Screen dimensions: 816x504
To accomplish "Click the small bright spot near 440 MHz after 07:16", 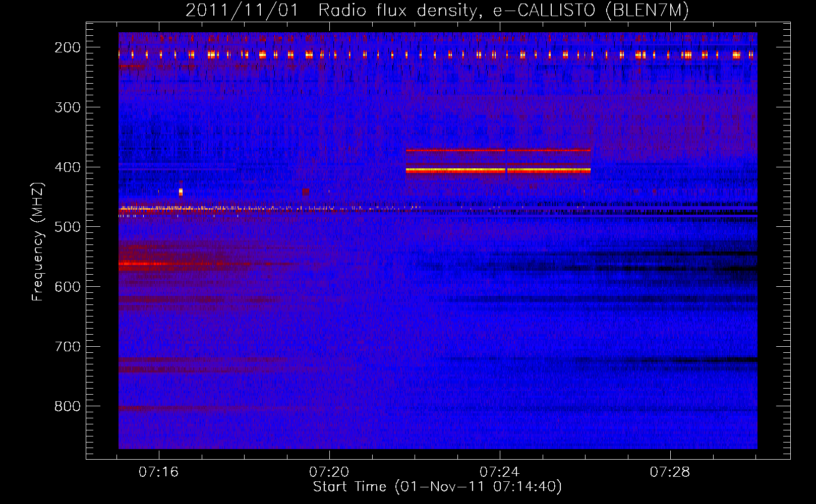I will point(181,192).
